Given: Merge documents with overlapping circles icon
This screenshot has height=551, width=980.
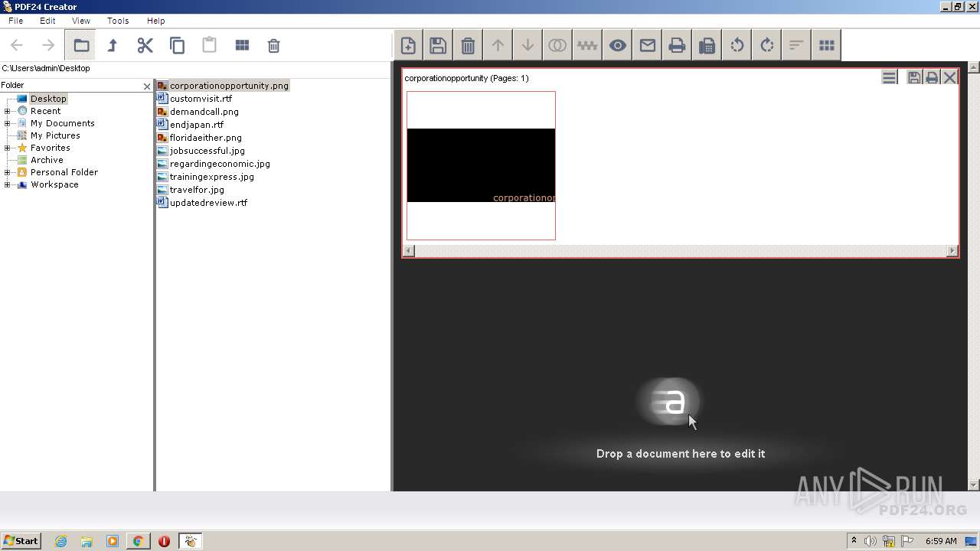Looking at the screenshot, I should pyautogui.click(x=557, y=46).
